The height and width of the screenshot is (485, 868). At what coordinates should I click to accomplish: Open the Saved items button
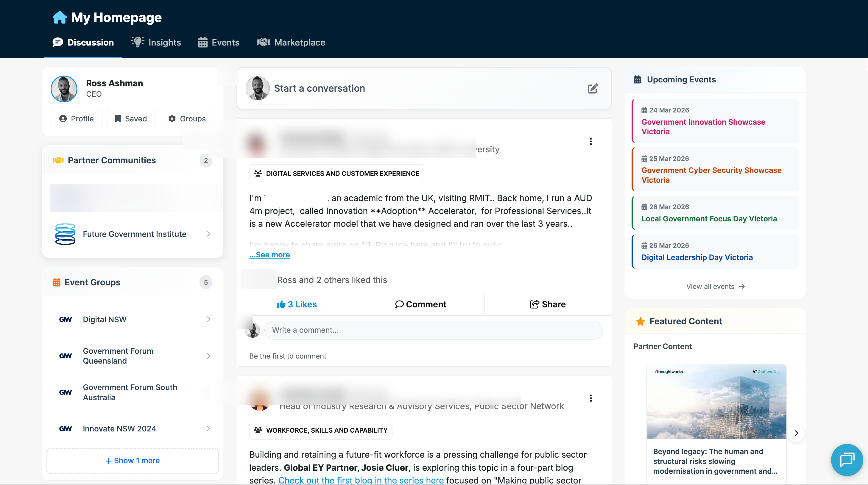(x=131, y=118)
